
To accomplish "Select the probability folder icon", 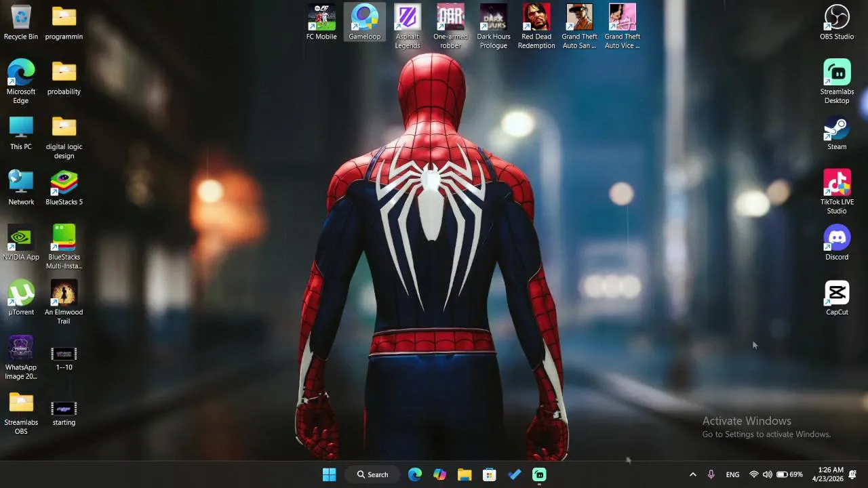I will pos(64,78).
